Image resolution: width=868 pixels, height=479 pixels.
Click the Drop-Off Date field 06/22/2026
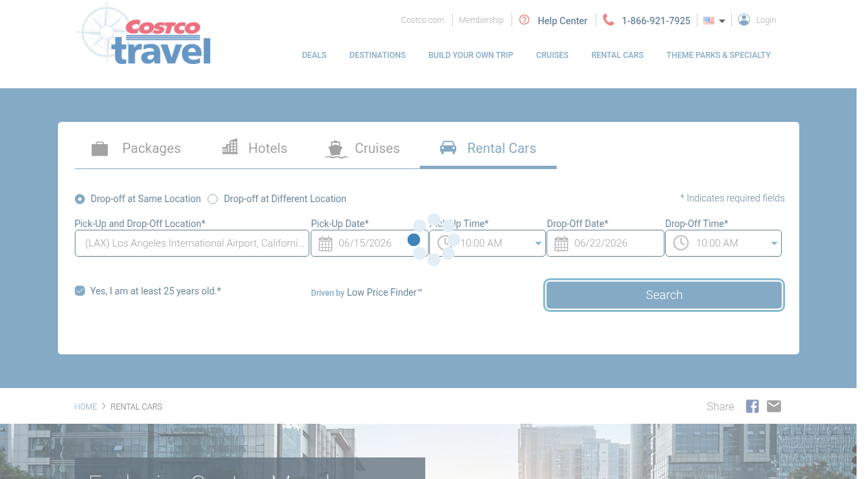point(605,243)
